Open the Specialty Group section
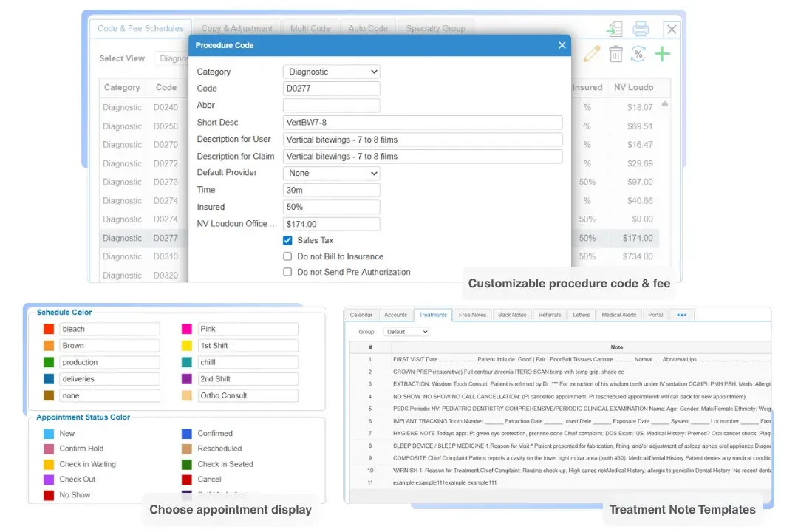798x532 pixels. point(435,27)
